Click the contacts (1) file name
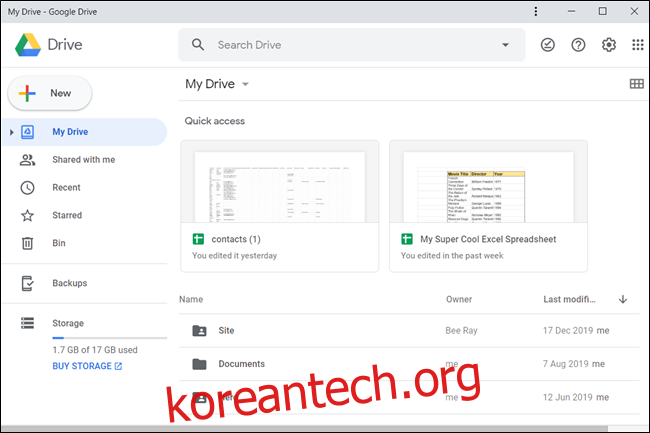650x433 pixels. coord(236,239)
